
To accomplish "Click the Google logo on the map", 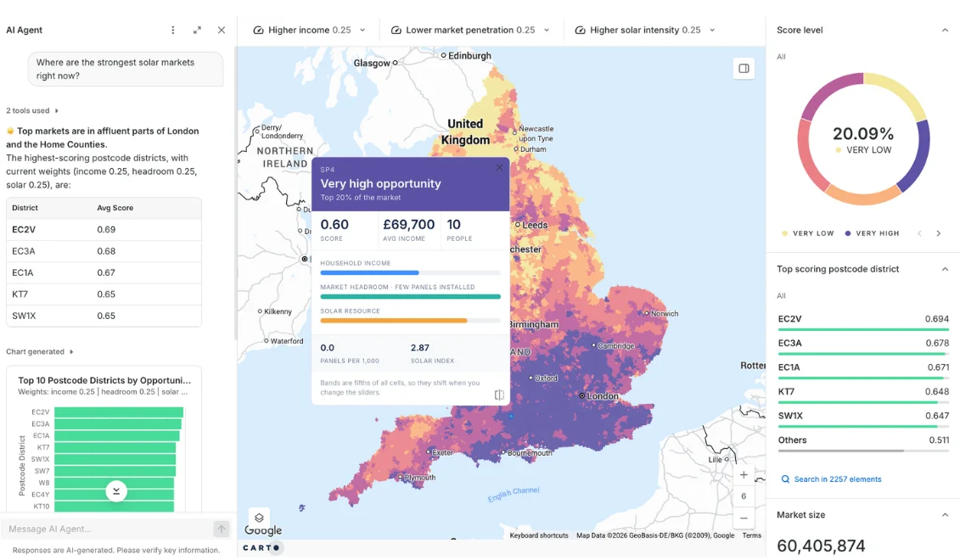I will 263,530.
